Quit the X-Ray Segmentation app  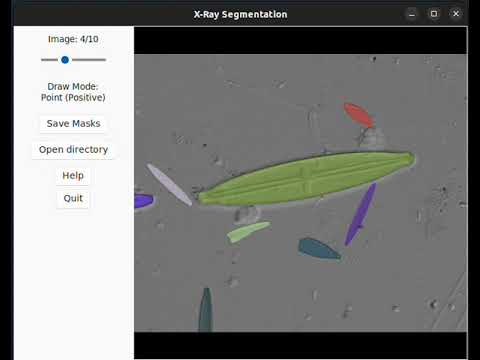(x=73, y=198)
